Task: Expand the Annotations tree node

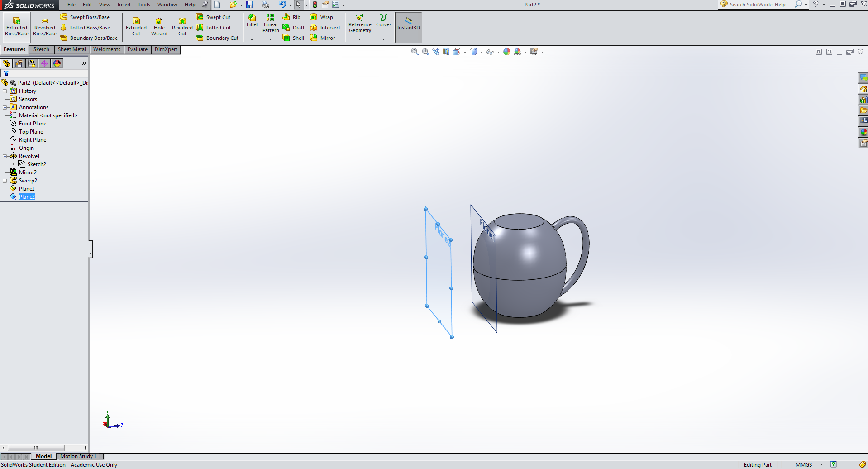Action: [5, 107]
